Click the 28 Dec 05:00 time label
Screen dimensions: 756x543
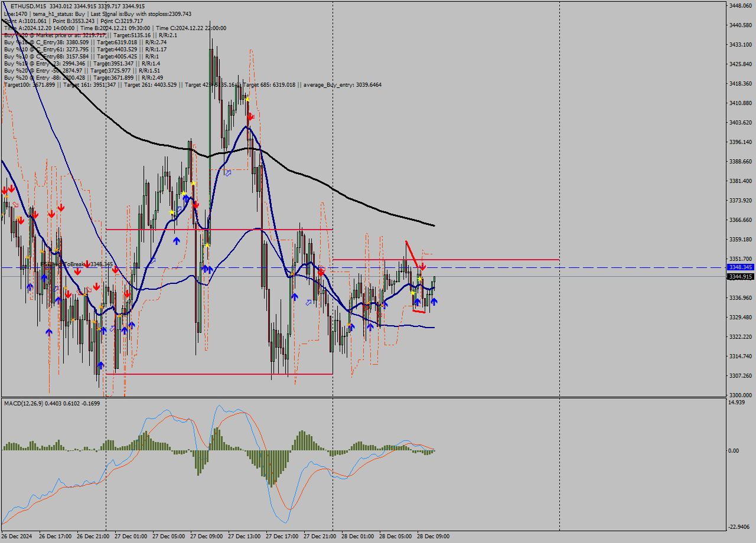[395, 537]
